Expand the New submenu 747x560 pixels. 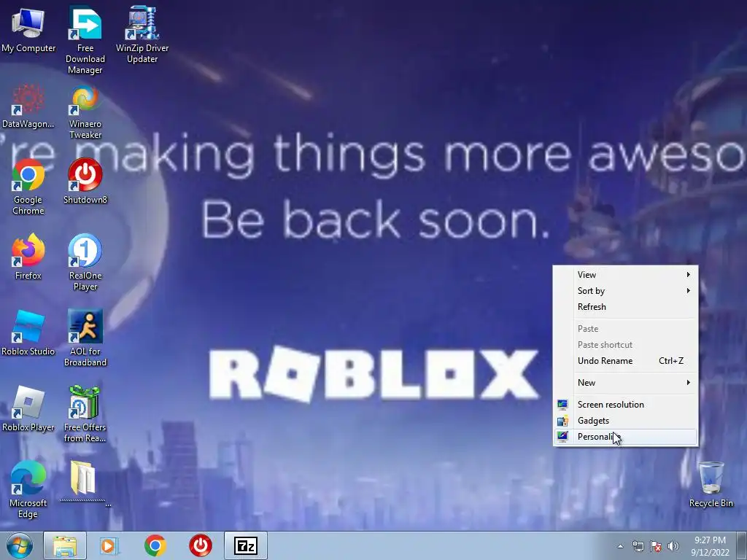[x=625, y=383]
